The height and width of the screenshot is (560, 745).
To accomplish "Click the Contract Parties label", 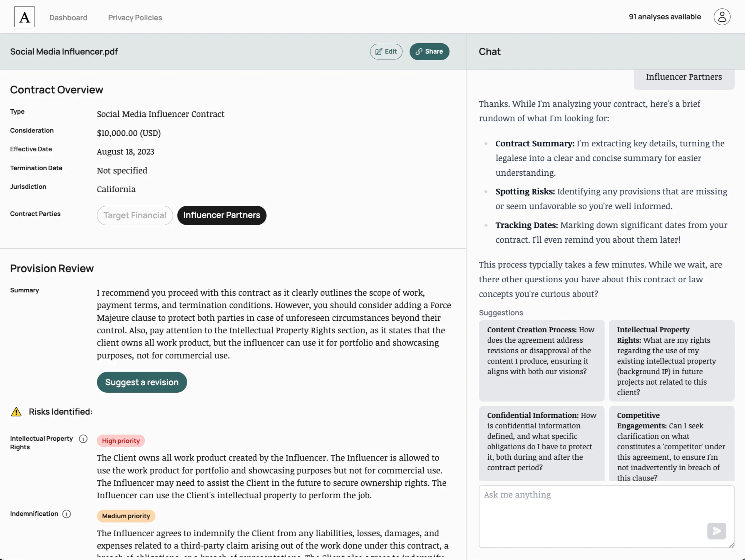I will click(x=35, y=214).
